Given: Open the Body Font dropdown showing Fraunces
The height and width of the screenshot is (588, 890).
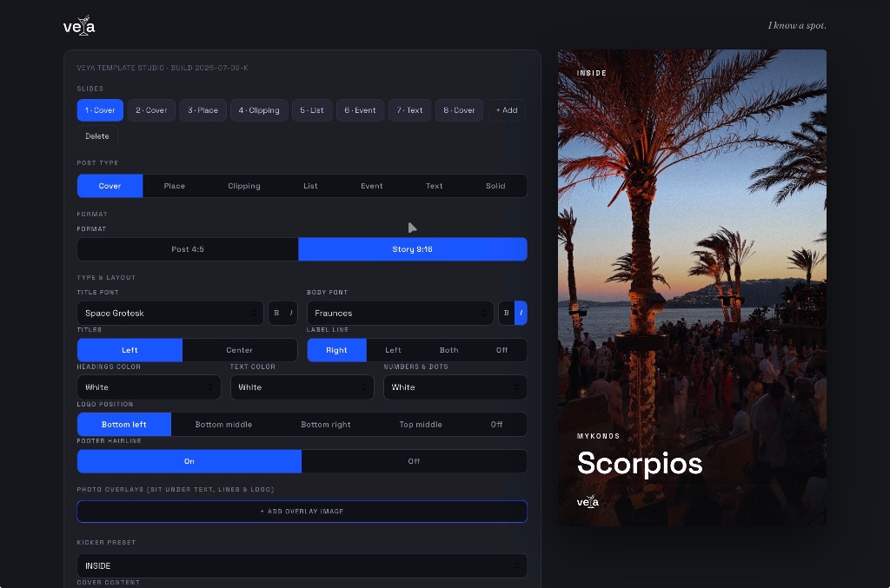Looking at the screenshot, I should 400,313.
